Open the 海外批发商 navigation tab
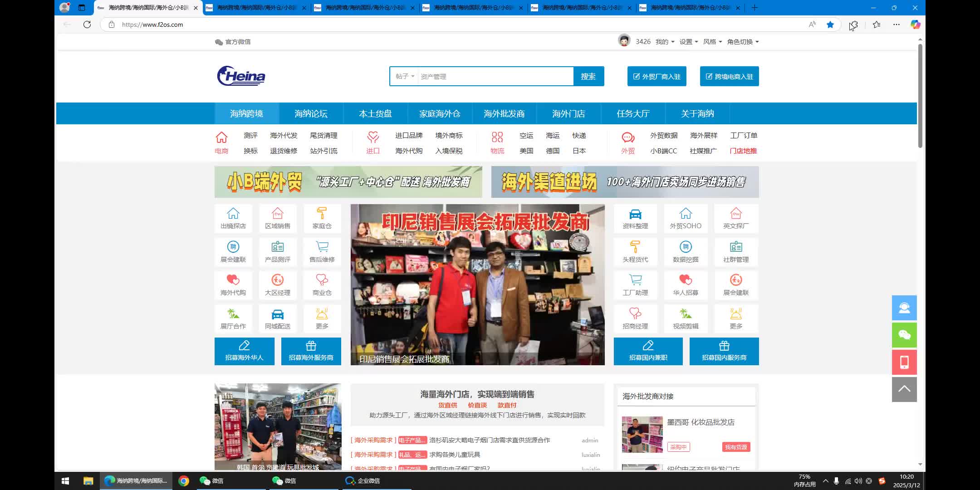The image size is (980, 490). 504,113
